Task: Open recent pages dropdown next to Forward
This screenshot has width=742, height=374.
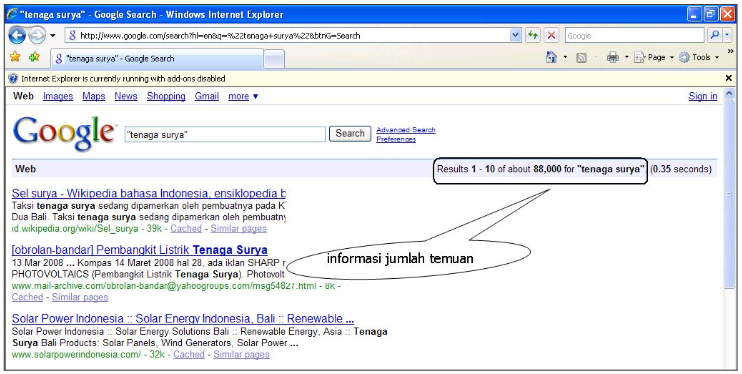Action: 53,36
